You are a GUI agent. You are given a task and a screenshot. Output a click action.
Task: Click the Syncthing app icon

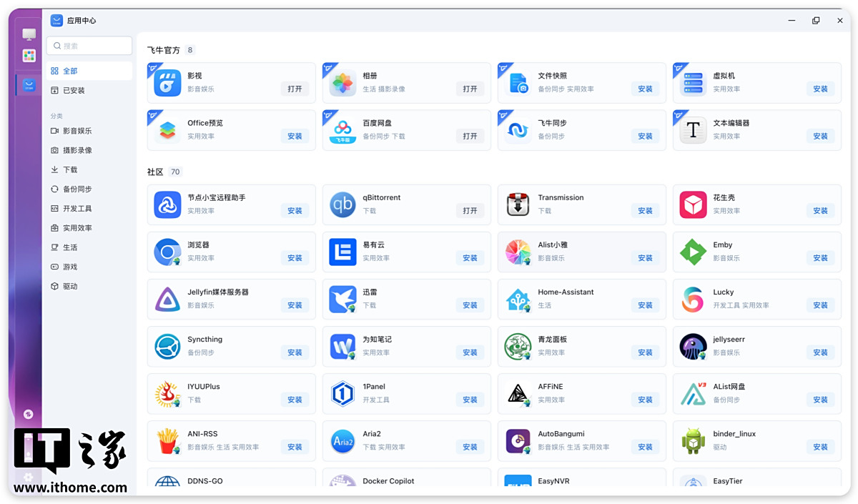167,347
